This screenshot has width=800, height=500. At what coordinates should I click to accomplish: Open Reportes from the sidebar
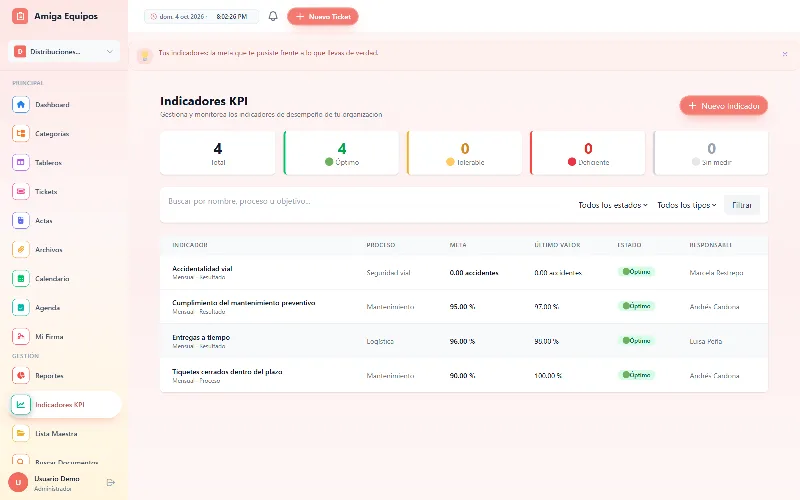[64, 376]
